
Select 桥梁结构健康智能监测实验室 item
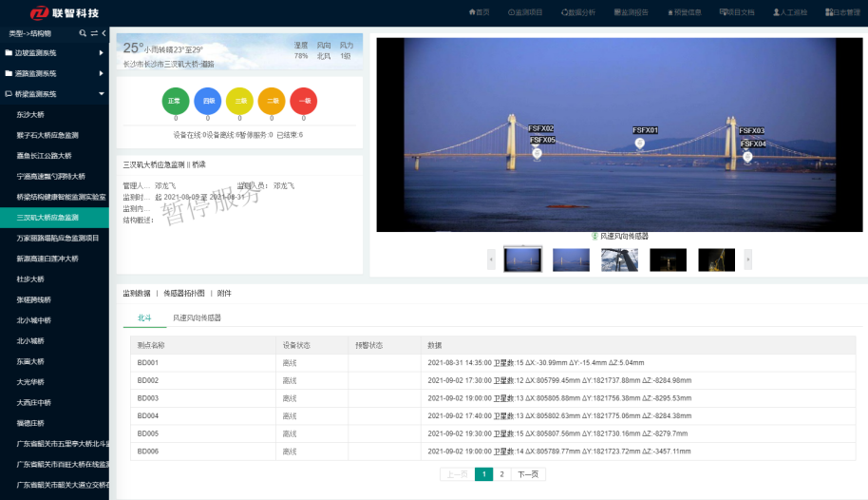coord(61,197)
